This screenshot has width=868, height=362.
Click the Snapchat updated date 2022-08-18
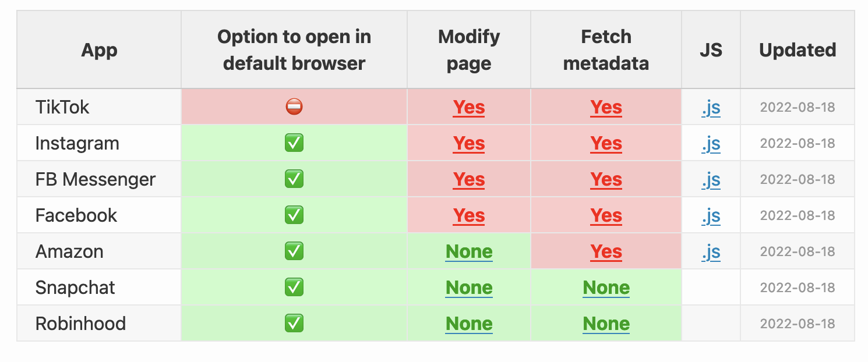pyautogui.click(x=798, y=288)
